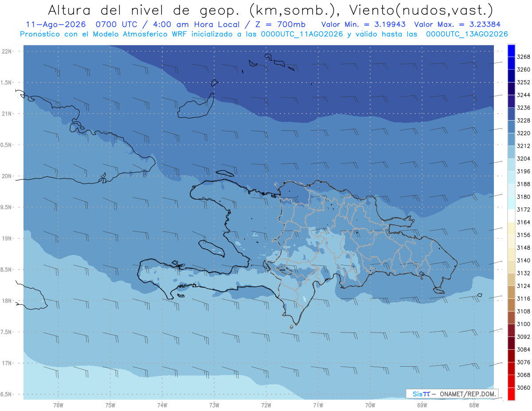Click the 68W longitude label
This screenshot has height=411, width=532.
coord(474,405)
